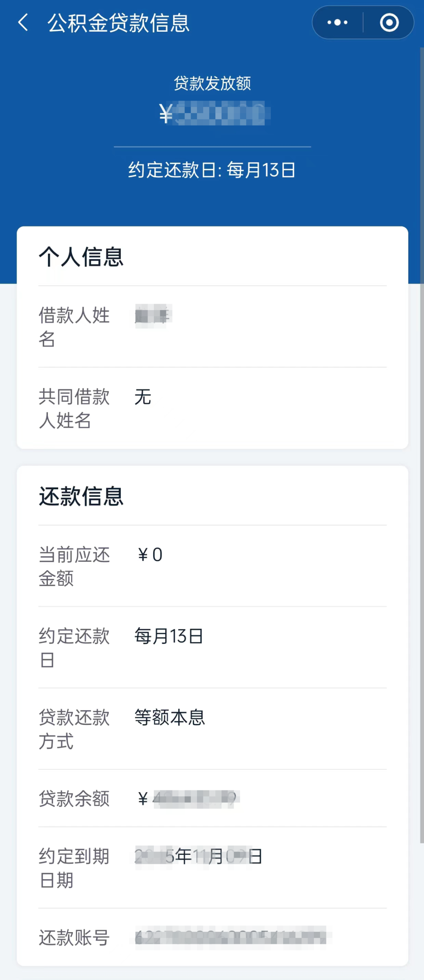This screenshot has width=424, height=980.
Task: Click the blurred borrower name value
Action: [x=153, y=316]
